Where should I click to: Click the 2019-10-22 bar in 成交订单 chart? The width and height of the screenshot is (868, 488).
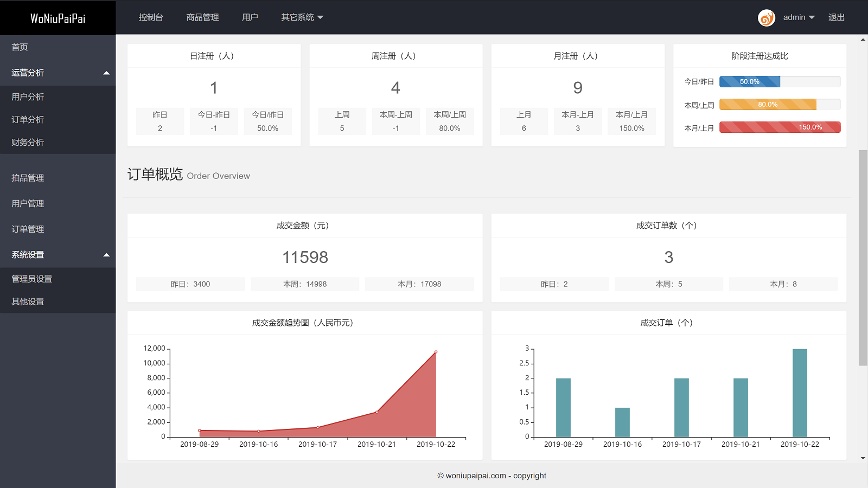pos(800,393)
